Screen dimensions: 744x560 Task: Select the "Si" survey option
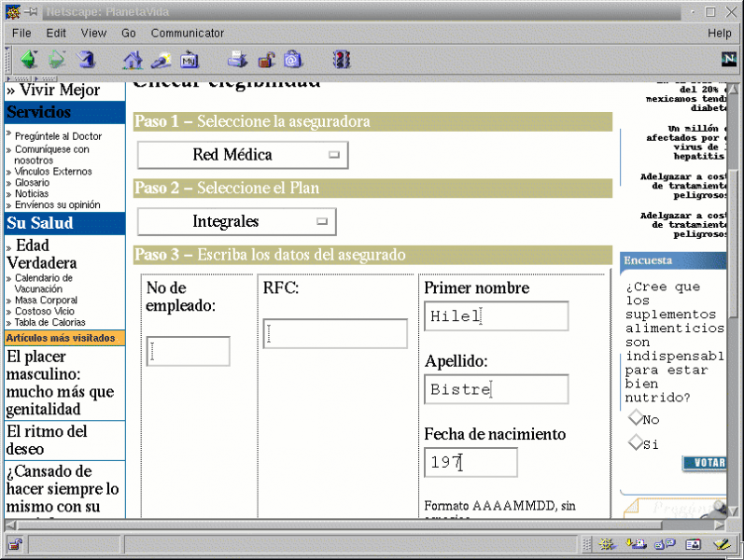(x=636, y=442)
